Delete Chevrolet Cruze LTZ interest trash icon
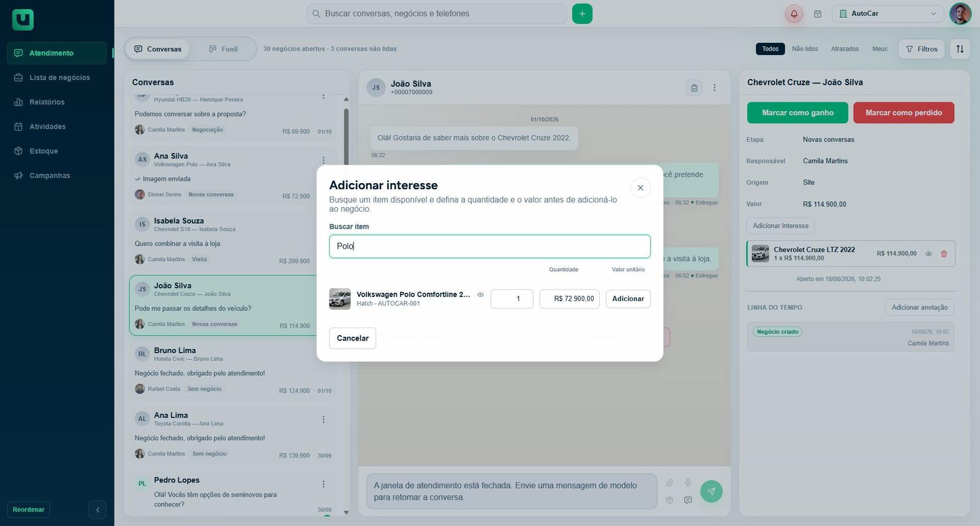 [x=944, y=254]
